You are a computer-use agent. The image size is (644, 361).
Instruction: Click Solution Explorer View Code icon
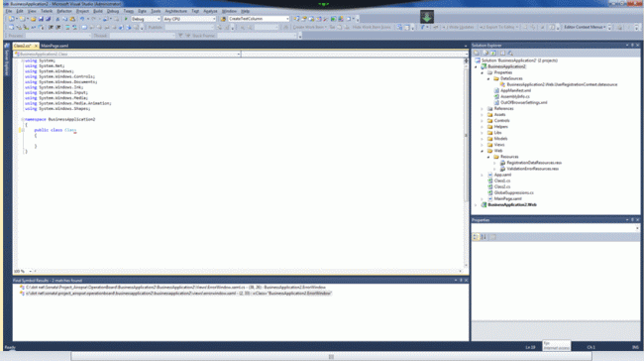(x=502, y=53)
